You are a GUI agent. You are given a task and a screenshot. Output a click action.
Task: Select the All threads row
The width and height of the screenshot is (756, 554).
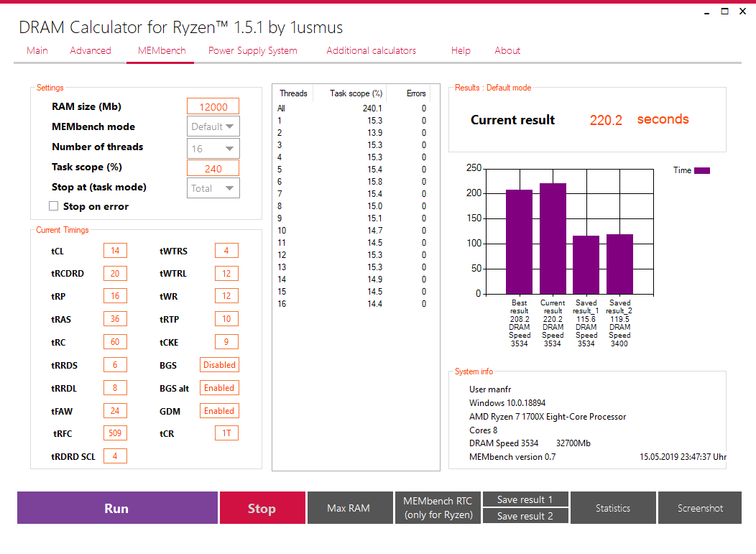pyautogui.click(x=352, y=109)
